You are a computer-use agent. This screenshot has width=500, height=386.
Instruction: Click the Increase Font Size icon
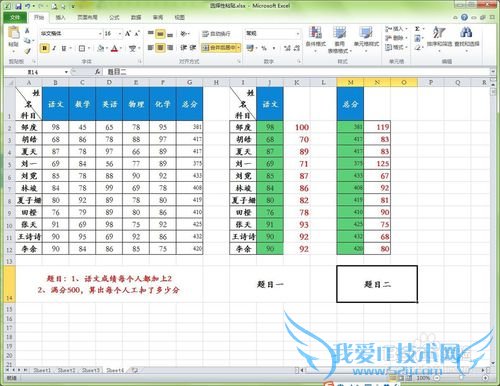coord(128,34)
